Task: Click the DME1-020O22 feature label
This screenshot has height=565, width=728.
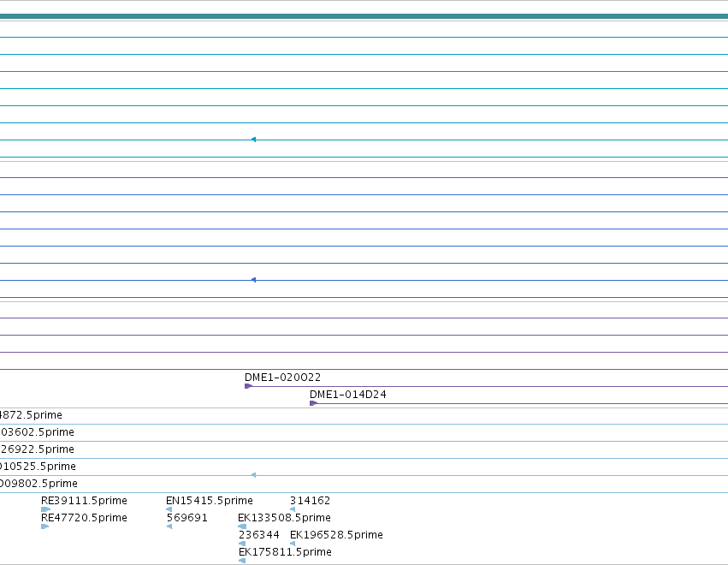Action: (282, 378)
